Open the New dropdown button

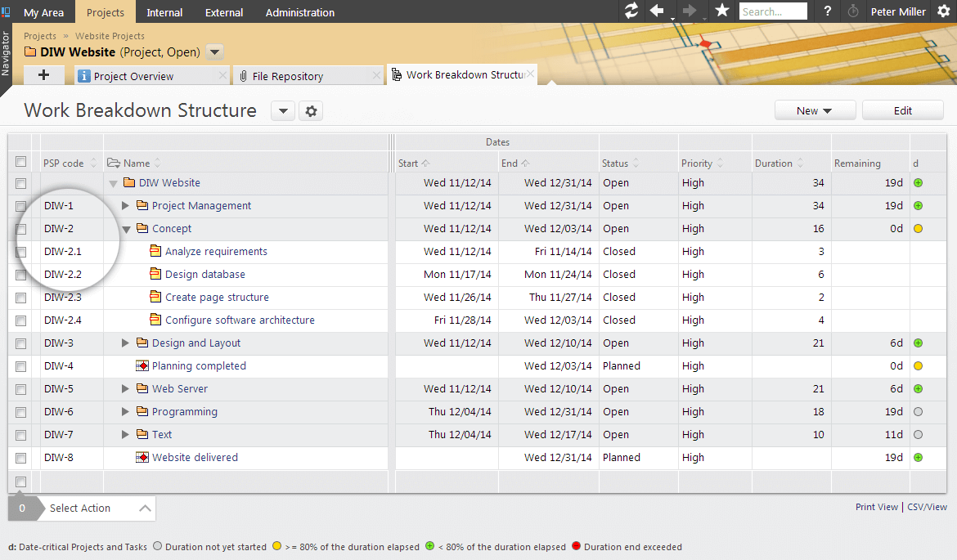815,110
